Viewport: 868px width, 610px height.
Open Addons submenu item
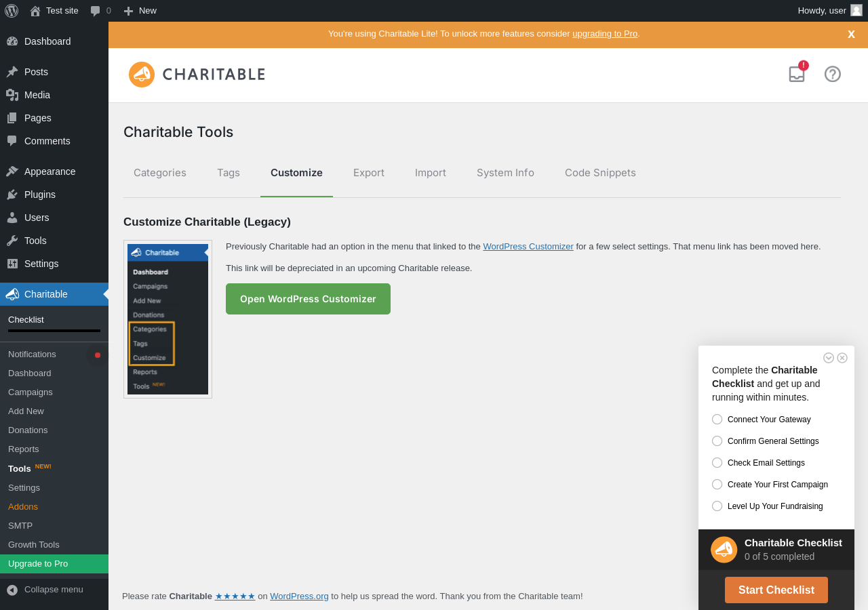tap(54, 507)
